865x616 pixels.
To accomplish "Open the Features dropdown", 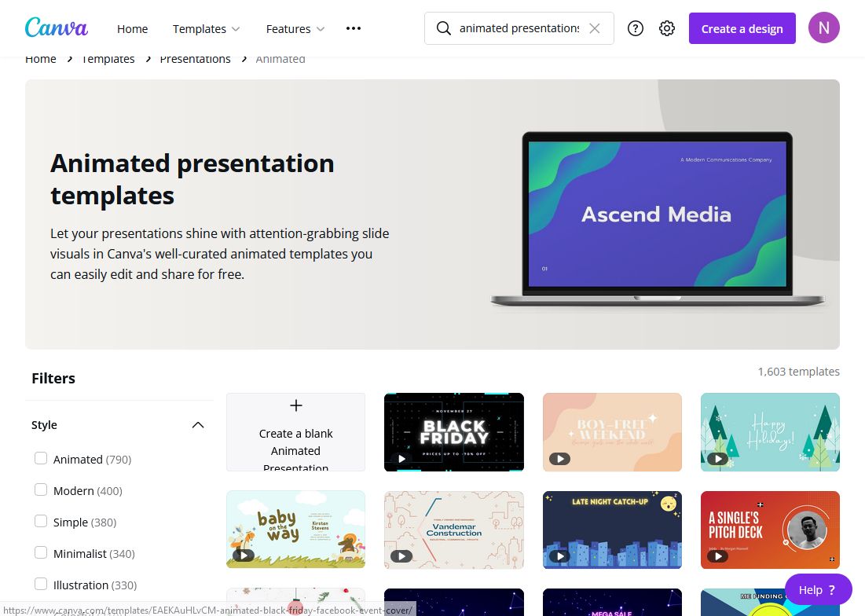I will pyautogui.click(x=295, y=28).
